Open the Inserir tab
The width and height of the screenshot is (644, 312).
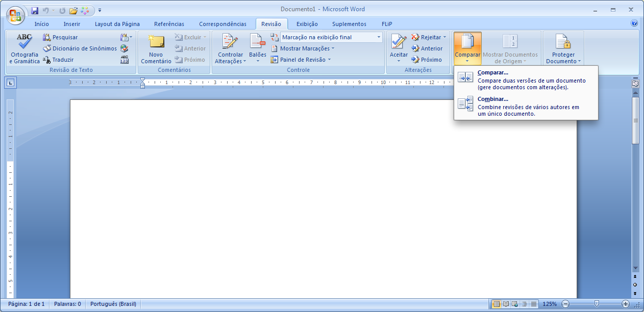[72, 24]
